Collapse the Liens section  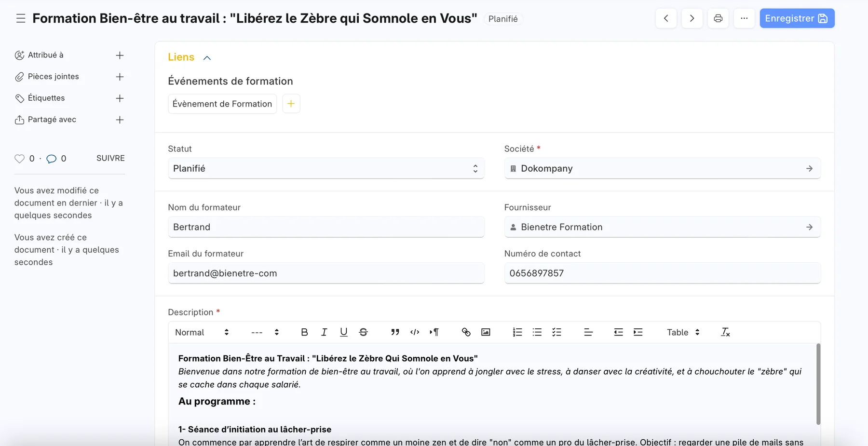pyautogui.click(x=207, y=58)
